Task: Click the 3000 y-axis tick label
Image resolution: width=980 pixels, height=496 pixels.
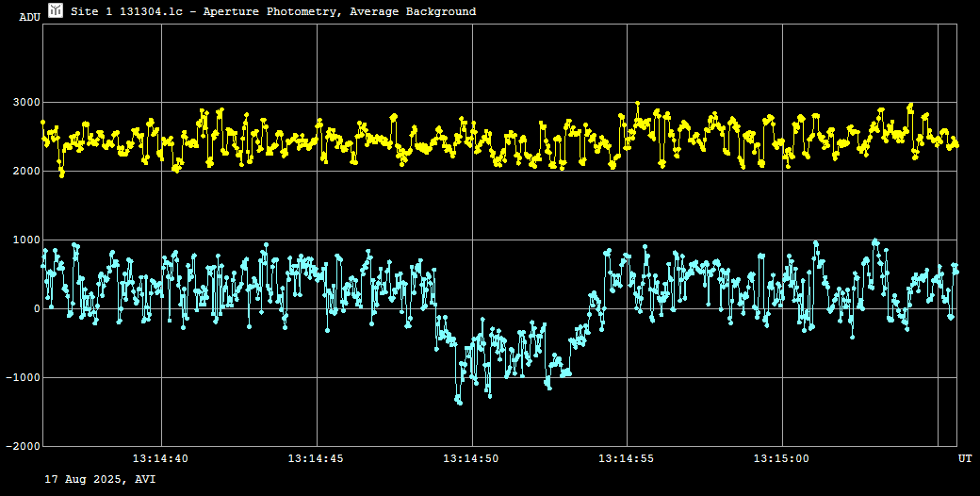Action: 25,102
